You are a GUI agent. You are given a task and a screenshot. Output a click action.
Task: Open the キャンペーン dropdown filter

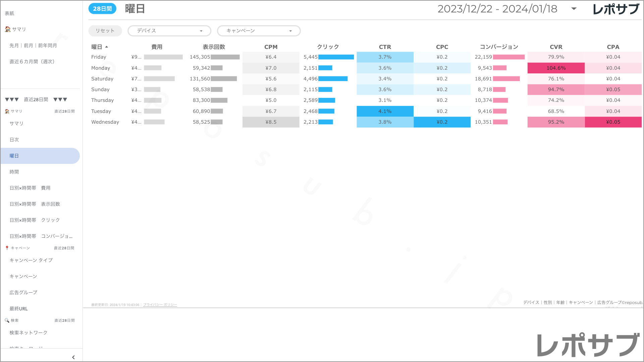[259, 31]
